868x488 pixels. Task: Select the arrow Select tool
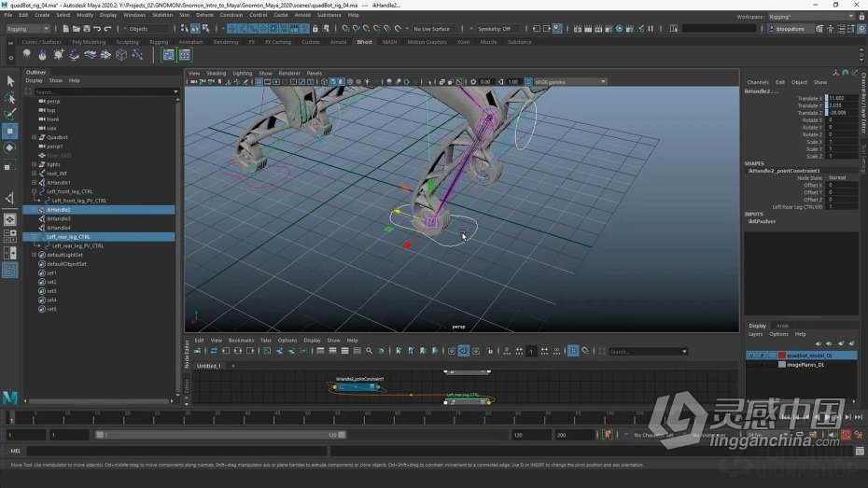[x=10, y=81]
